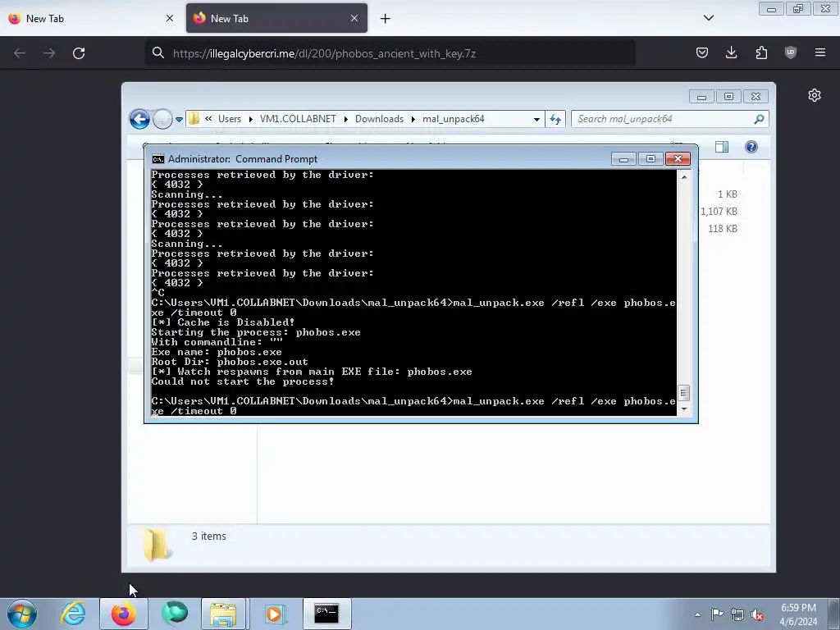This screenshot has height=630, width=840.
Task: Click the search magnifier in address bar
Action: pos(158,53)
